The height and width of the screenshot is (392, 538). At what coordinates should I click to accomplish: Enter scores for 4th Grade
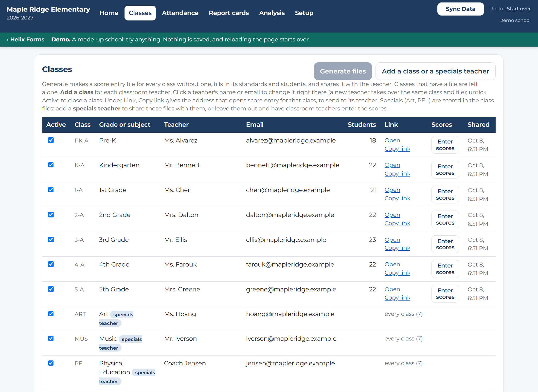coord(445,269)
